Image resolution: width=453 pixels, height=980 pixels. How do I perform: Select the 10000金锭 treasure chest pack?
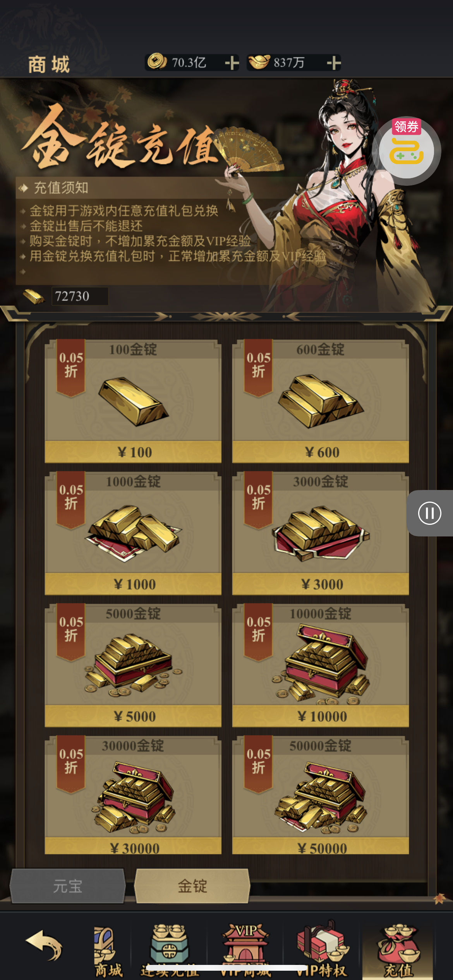point(320,665)
